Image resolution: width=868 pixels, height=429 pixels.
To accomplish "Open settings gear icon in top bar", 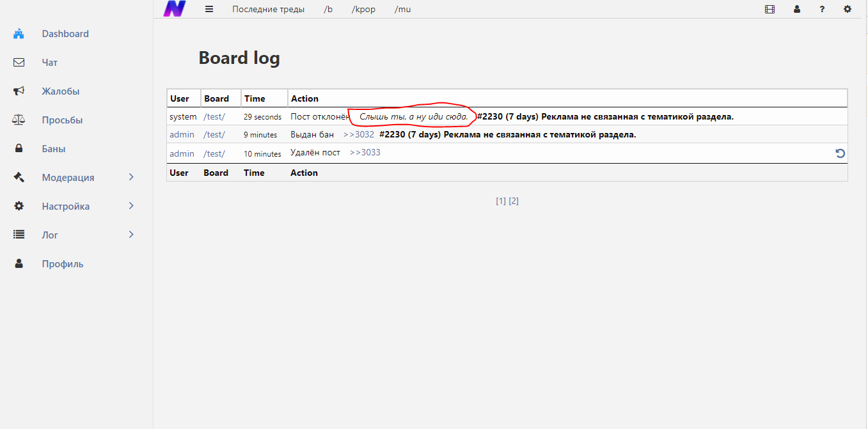I will (848, 9).
